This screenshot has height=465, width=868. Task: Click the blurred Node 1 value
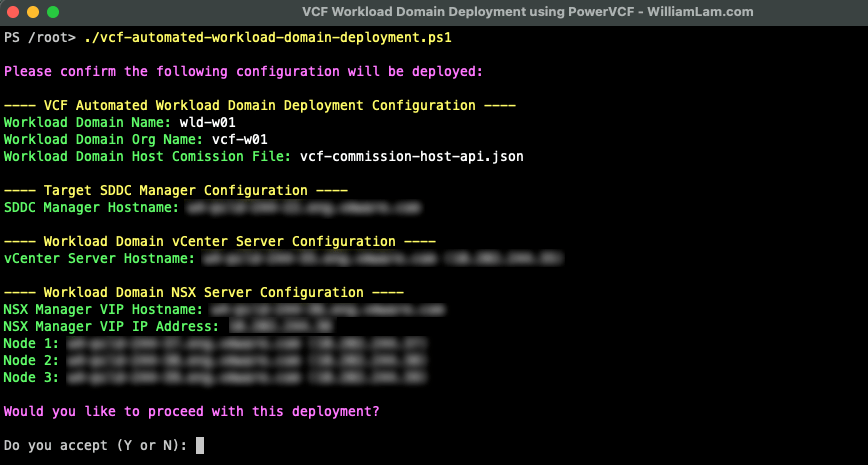247,344
